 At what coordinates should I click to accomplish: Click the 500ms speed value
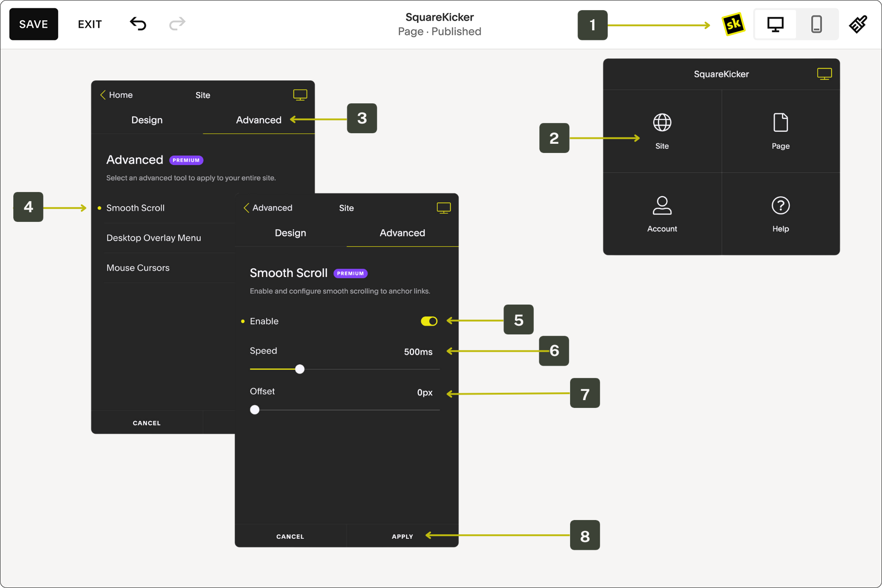coord(418,352)
